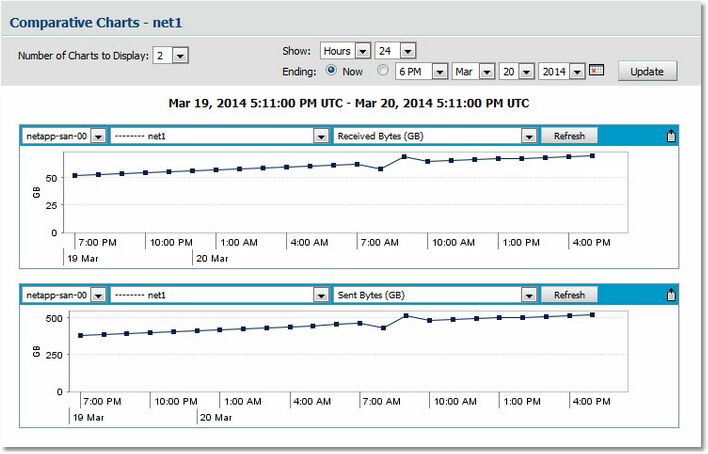
Task: Click the date range title text
Action: pyautogui.click(x=349, y=103)
